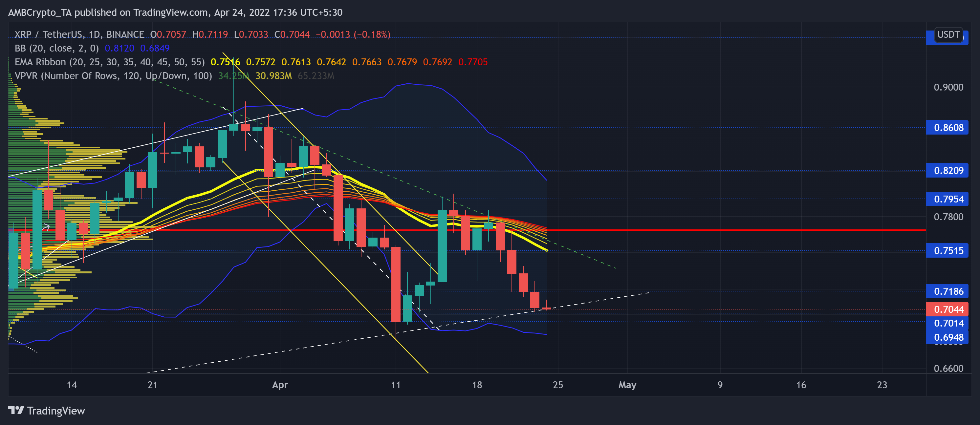The width and height of the screenshot is (980, 425).
Task: Click the small white arrow marker on chart
Action: tap(46, 228)
